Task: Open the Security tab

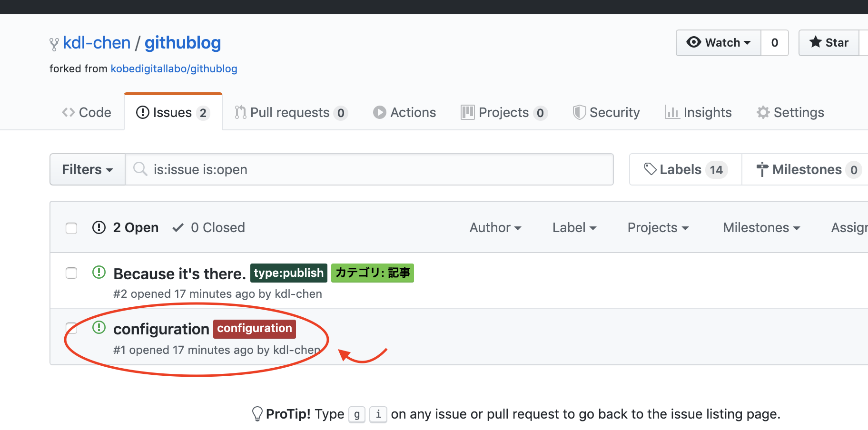Action: click(x=606, y=112)
